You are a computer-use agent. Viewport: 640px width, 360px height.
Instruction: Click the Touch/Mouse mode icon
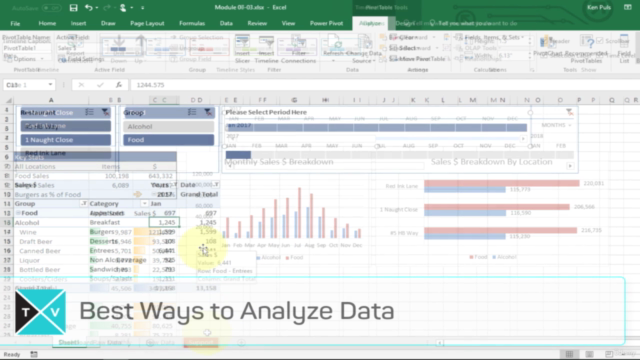(x=123, y=7)
